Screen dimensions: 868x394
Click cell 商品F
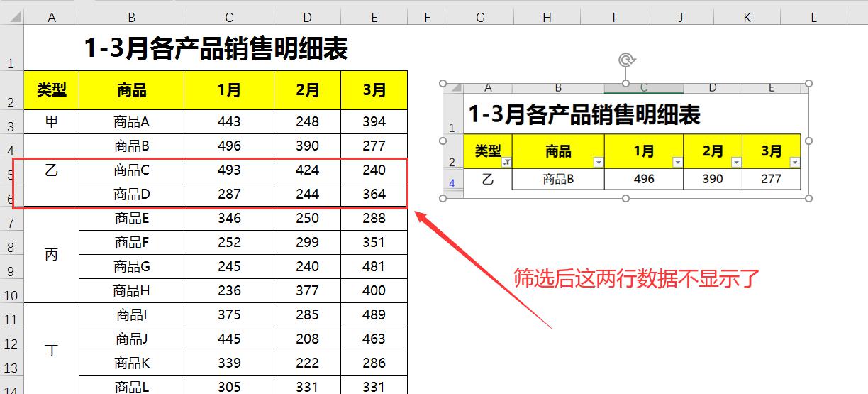pyautogui.click(x=132, y=243)
